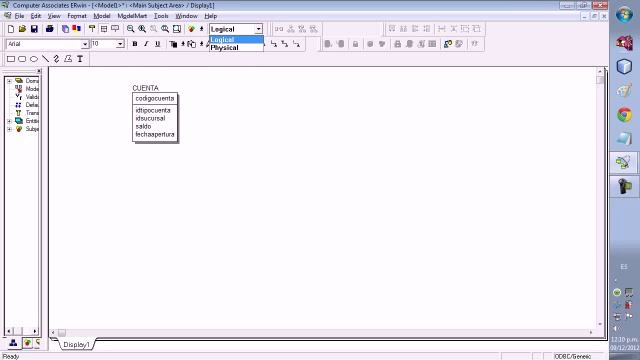Select the Transforms tree item
This screenshot has width=640, height=360.
(x=27, y=113)
